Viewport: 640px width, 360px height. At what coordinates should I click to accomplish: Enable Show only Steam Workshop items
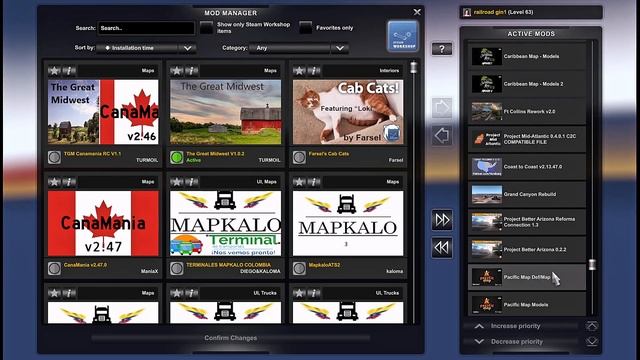(x=207, y=28)
